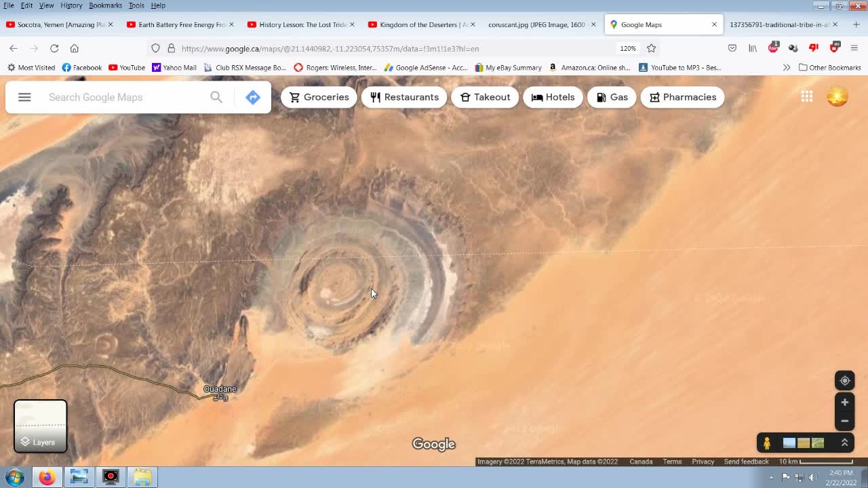Open the Adblock Plus extension
Image resolution: width=868 pixels, height=488 pixels.
pos(773,48)
